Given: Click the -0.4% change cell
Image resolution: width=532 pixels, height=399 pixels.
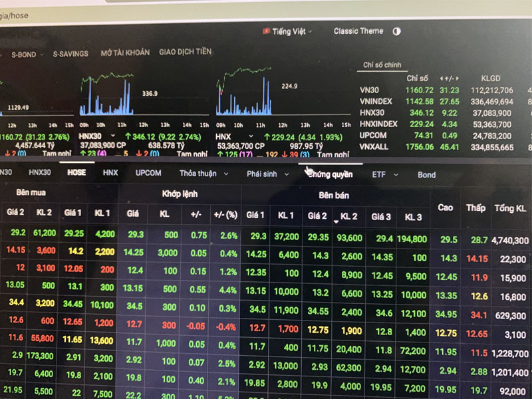Looking at the screenshot, I should click(226, 327).
